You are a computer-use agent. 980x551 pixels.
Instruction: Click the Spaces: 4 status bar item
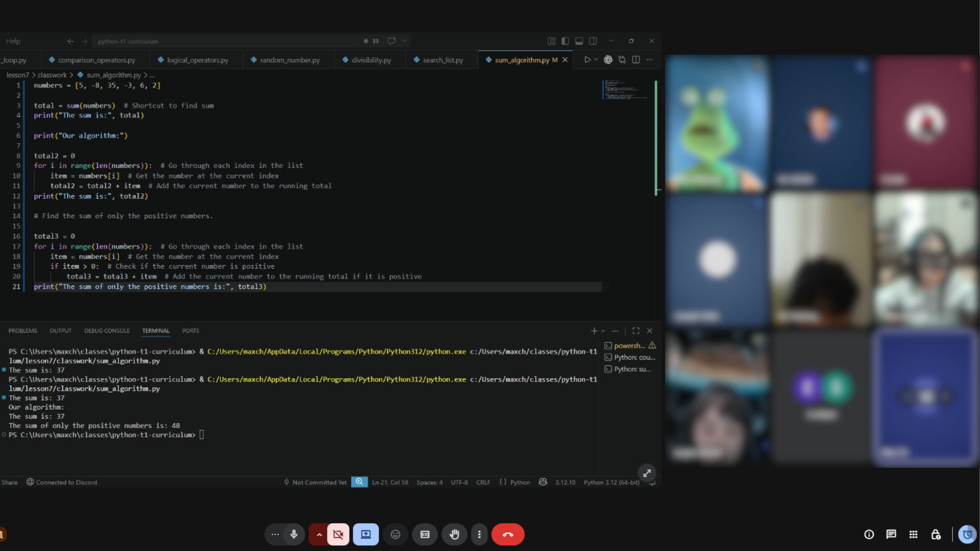point(429,482)
